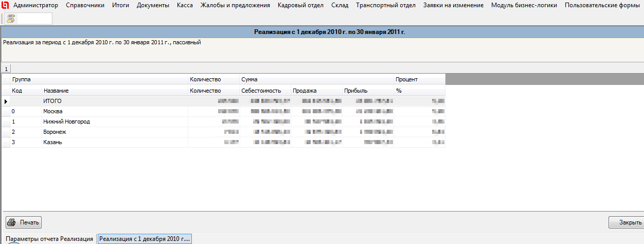Click the report toolbar icon below menu
The image size is (644, 244).
(10, 19)
